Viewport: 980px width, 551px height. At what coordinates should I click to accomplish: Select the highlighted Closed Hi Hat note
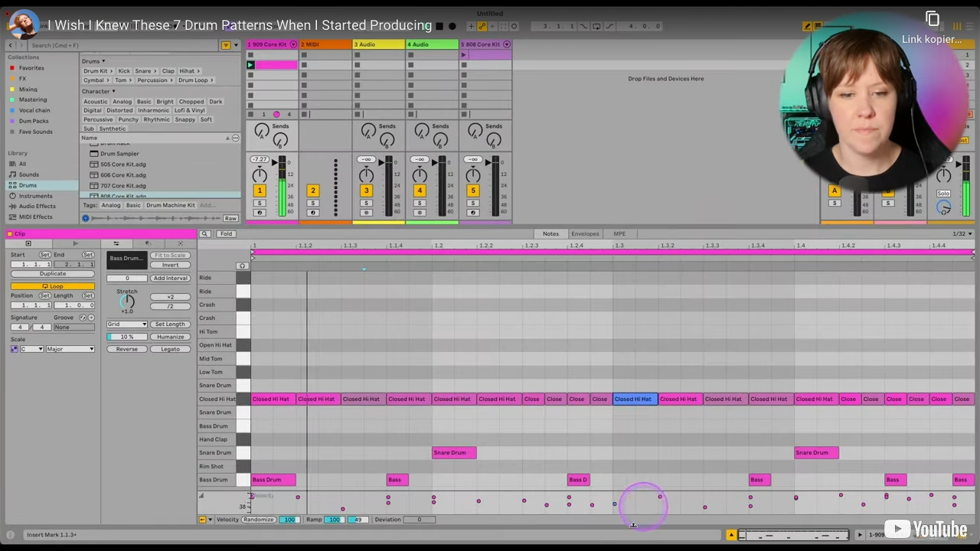point(635,399)
